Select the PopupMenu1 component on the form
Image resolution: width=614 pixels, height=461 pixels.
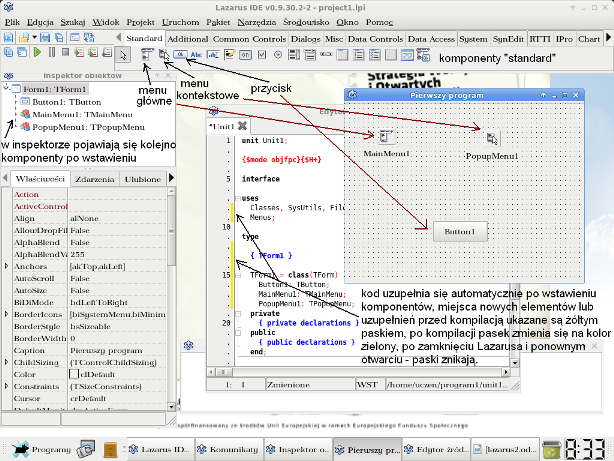click(x=492, y=138)
